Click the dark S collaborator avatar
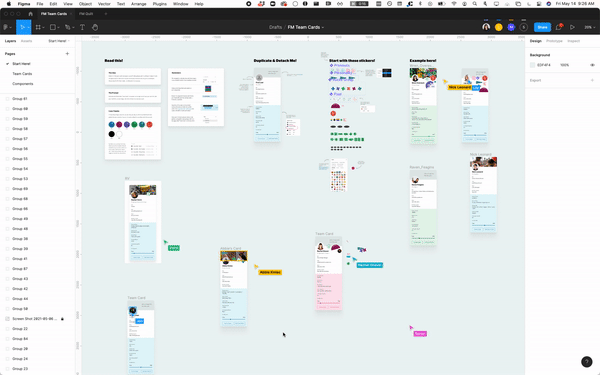The image size is (600, 375). (x=524, y=27)
